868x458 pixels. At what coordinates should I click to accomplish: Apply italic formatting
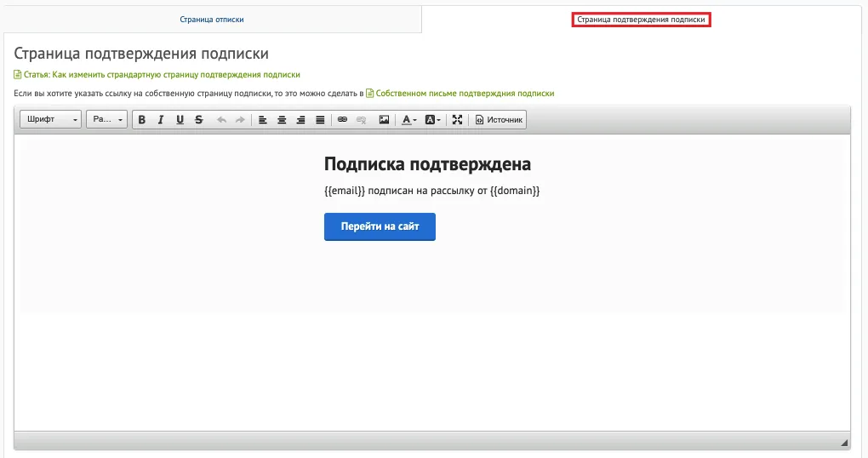(161, 120)
